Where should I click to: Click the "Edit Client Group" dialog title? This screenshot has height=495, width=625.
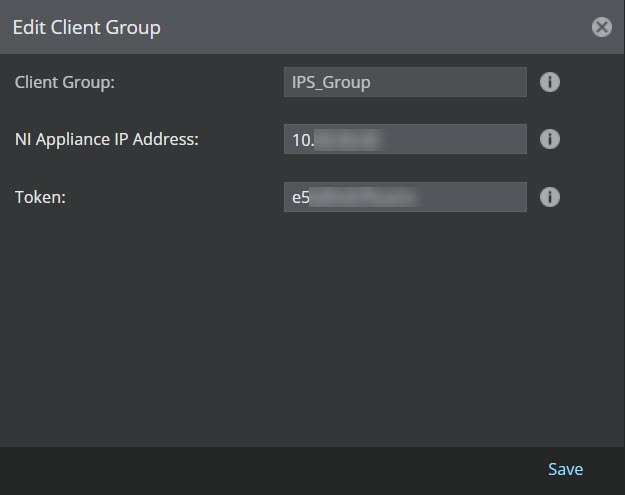86,28
